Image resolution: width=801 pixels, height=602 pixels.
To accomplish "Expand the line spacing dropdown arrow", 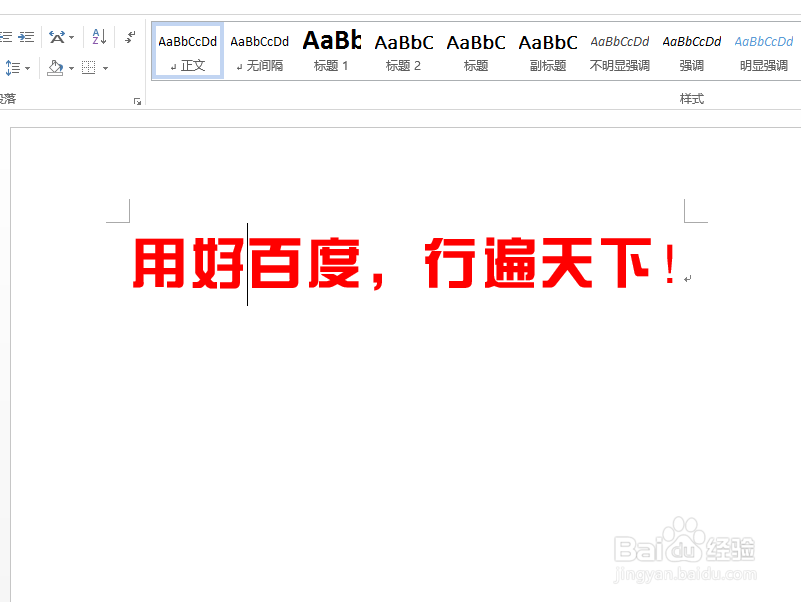I will coord(28,68).
